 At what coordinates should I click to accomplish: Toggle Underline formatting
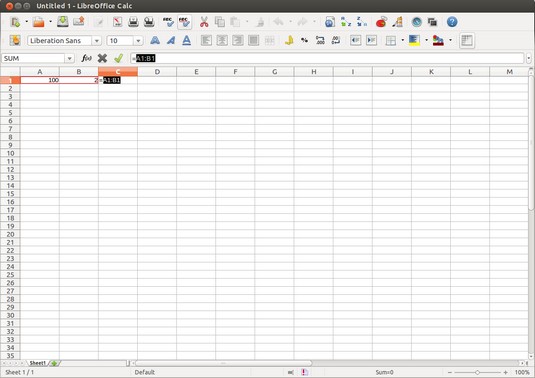coord(186,41)
